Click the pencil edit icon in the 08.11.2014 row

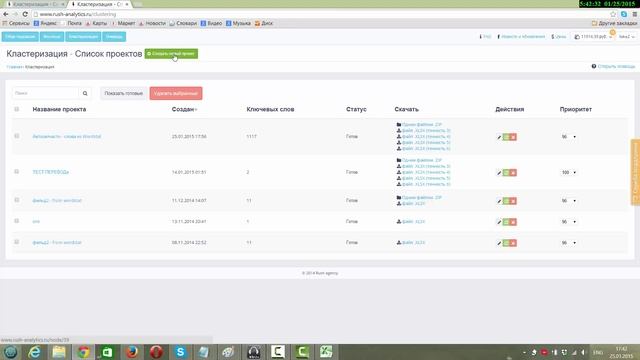pos(499,243)
